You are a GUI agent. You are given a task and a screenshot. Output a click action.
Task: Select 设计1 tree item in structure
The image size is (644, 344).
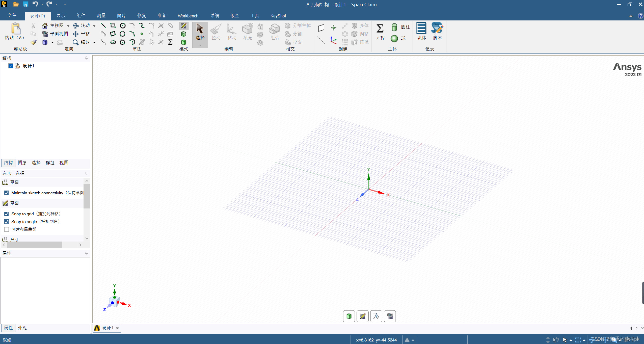click(x=29, y=66)
